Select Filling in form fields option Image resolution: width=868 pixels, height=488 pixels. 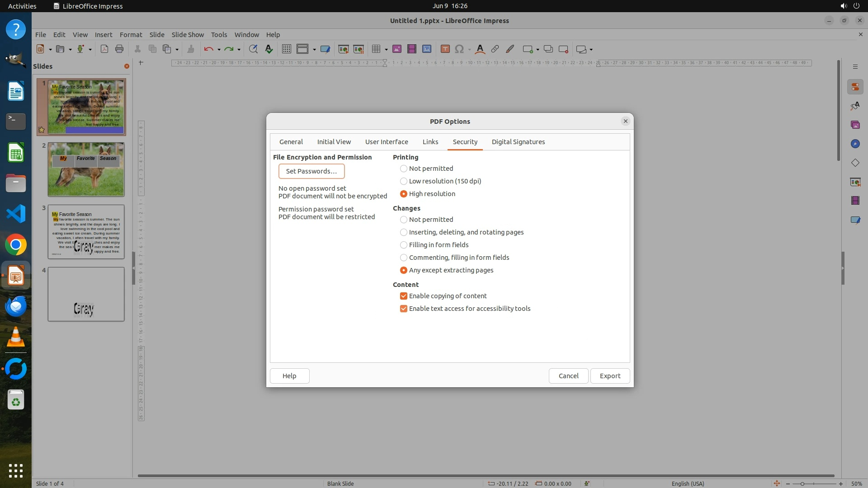[404, 245]
